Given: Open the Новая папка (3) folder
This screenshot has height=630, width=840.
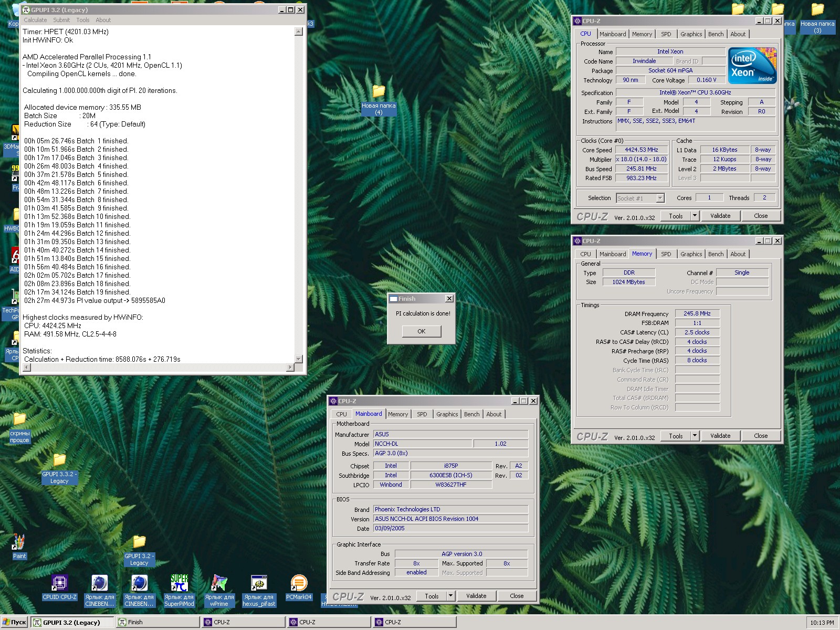Looking at the screenshot, I should click(817, 18).
